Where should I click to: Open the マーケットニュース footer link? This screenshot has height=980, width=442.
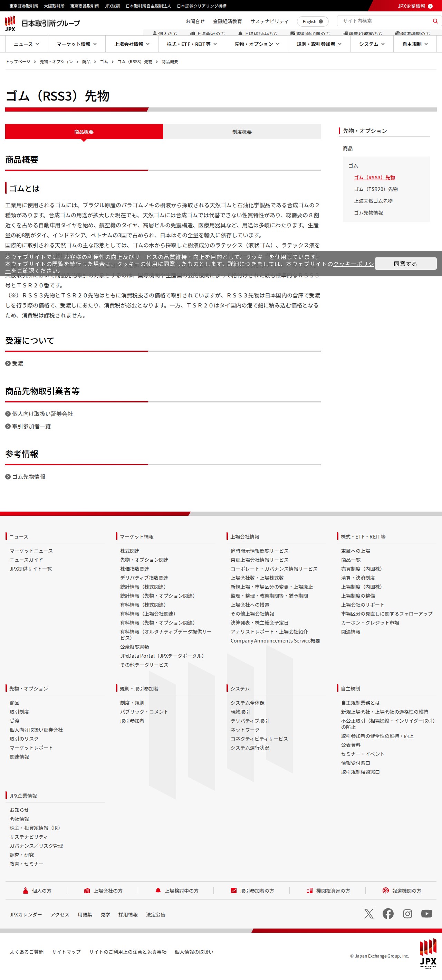coord(31,551)
